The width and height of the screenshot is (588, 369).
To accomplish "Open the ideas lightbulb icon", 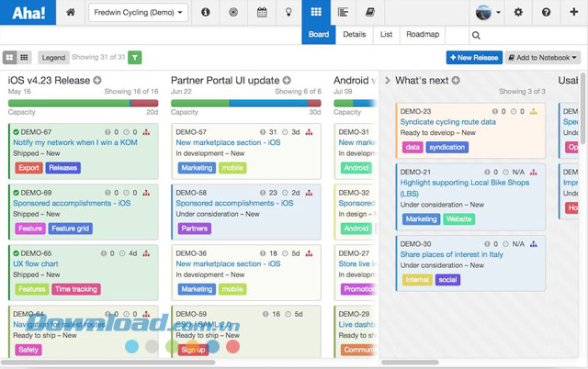I will (288, 12).
